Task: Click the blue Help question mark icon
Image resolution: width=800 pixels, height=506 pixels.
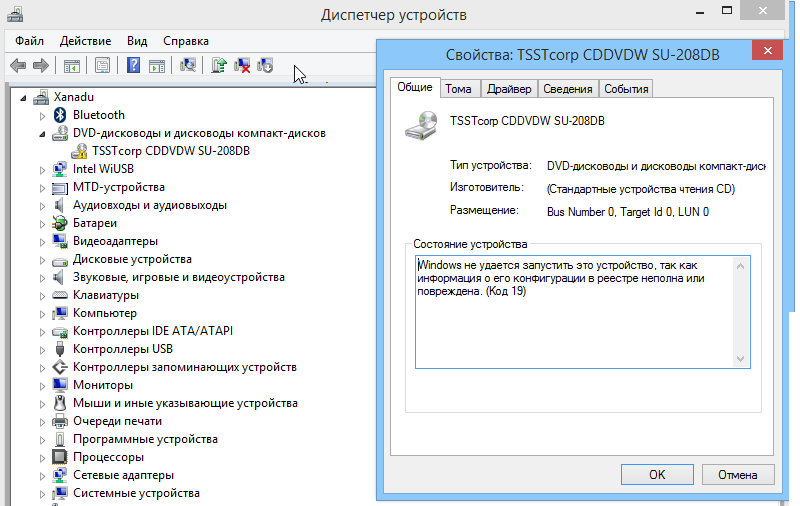Action: click(x=133, y=65)
